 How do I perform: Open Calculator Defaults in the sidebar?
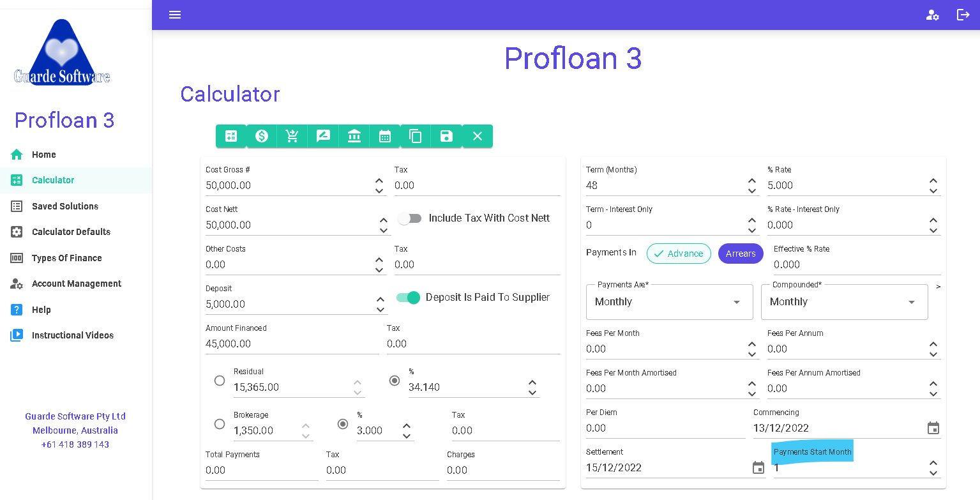pos(76,232)
